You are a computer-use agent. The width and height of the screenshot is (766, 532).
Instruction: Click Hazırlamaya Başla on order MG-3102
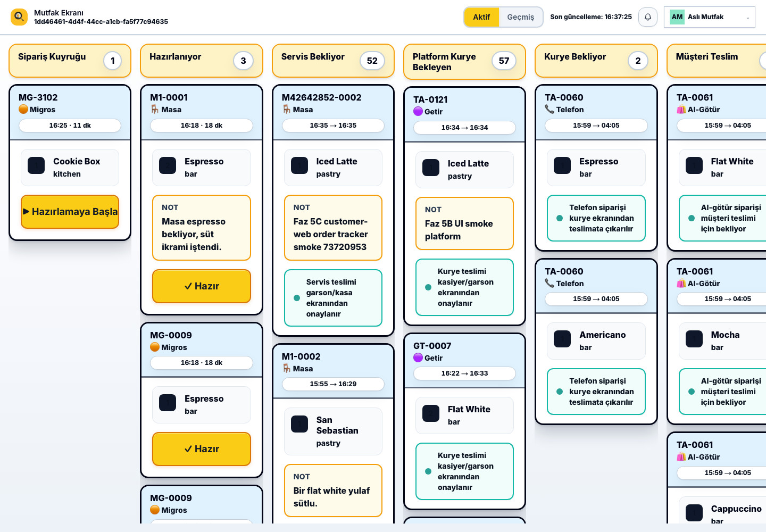70,212
